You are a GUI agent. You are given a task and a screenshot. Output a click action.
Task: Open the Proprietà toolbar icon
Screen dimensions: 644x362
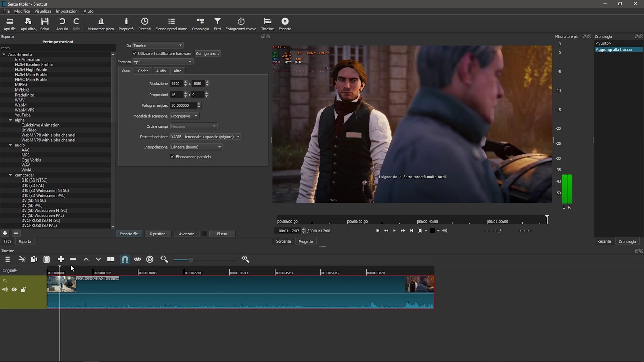(x=126, y=21)
